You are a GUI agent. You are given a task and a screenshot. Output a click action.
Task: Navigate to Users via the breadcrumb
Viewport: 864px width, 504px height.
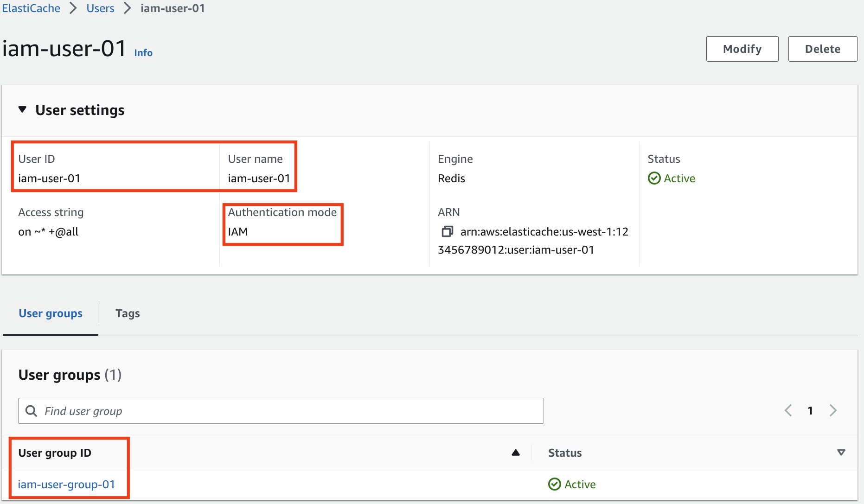pyautogui.click(x=100, y=8)
